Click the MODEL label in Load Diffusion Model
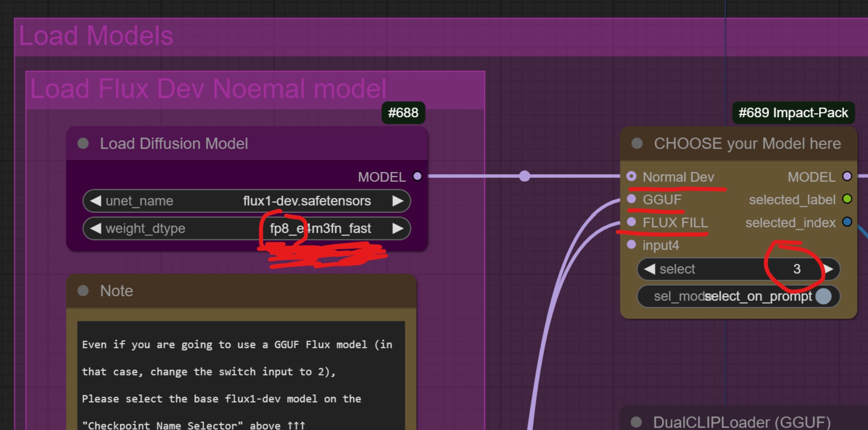This screenshot has height=430, width=868. click(x=382, y=177)
